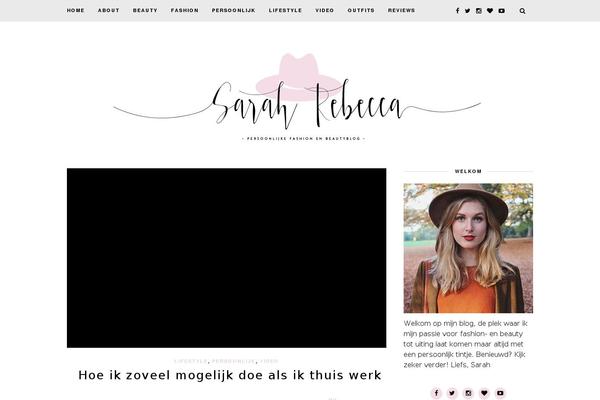Click the LIFESTYLE category tag above post title
The height and width of the screenshot is (400, 600).
(191, 361)
